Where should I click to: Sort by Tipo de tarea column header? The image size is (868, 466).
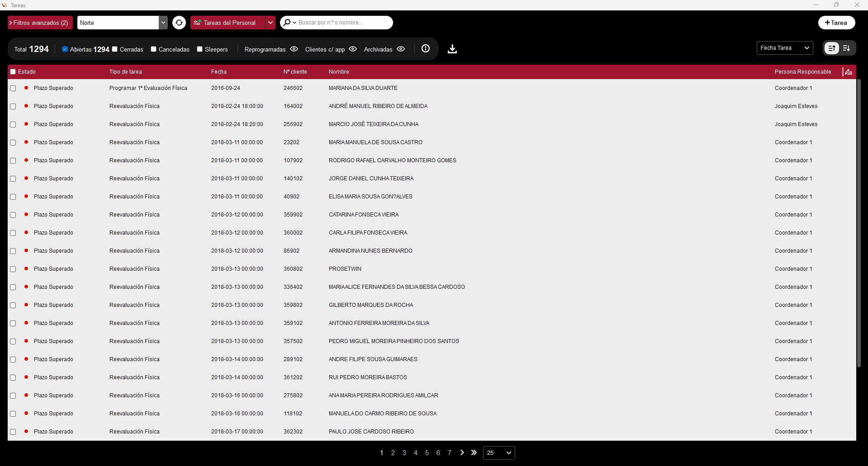click(126, 72)
